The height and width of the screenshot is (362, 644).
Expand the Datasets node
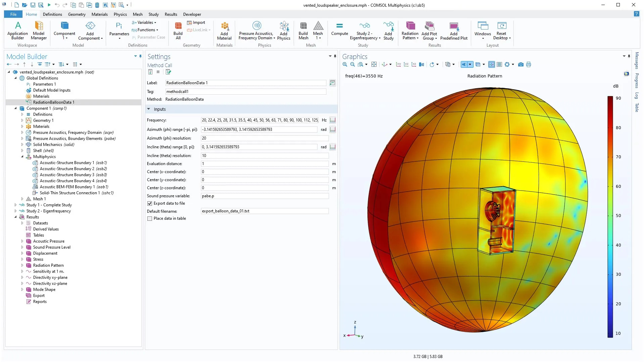(22, 223)
